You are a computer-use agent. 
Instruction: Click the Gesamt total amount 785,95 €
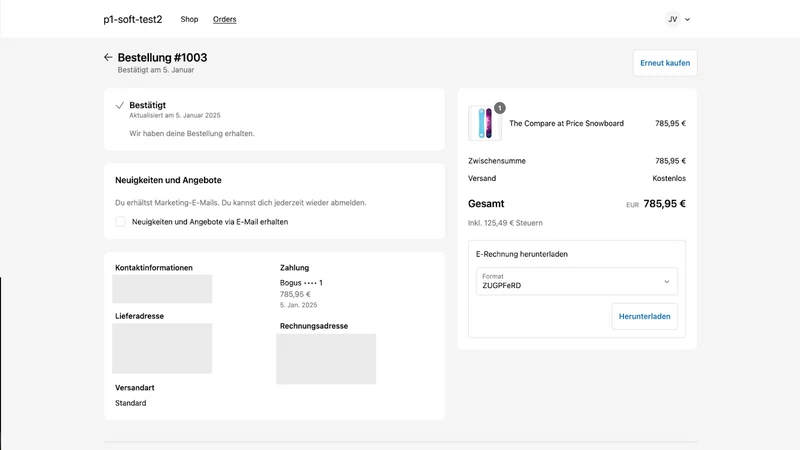coord(664,204)
